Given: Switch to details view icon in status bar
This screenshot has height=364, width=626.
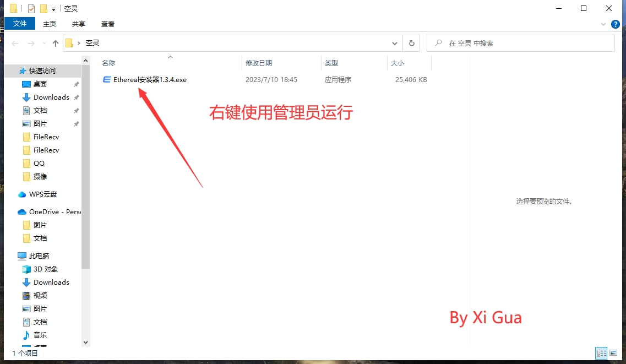Looking at the screenshot, I should click(602, 353).
